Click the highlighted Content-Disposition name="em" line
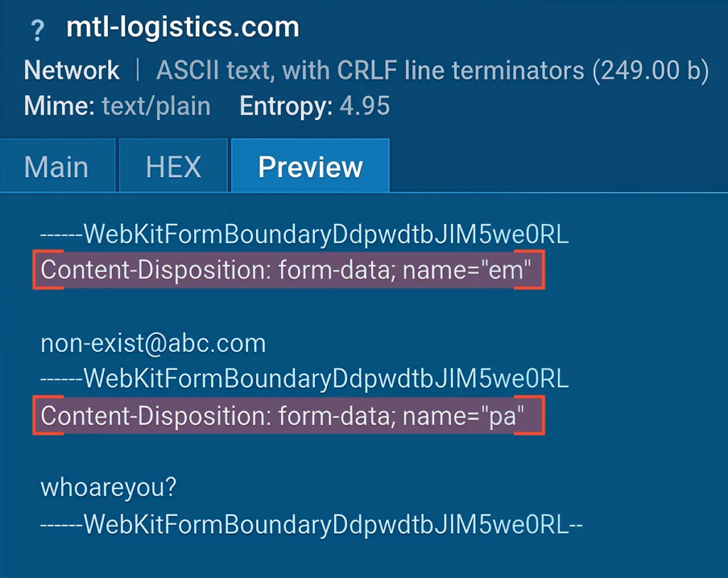Image resolution: width=728 pixels, height=578 pixels. coord(287,270)
